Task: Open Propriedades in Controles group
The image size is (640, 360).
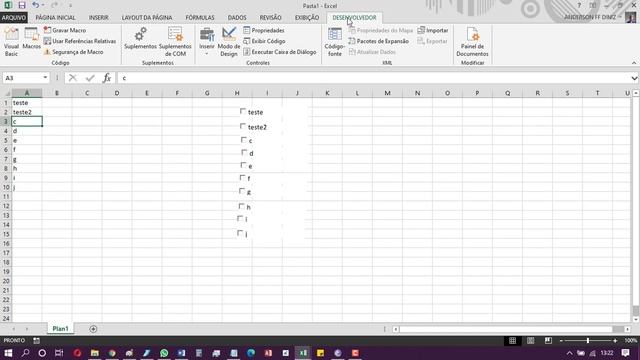Action: click(264, 30)
